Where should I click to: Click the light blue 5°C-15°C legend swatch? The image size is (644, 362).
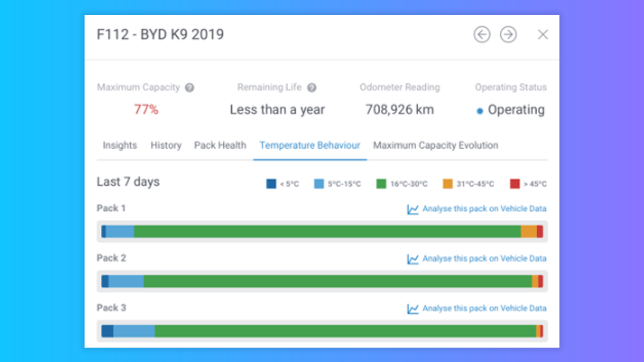tap(319, 184)
